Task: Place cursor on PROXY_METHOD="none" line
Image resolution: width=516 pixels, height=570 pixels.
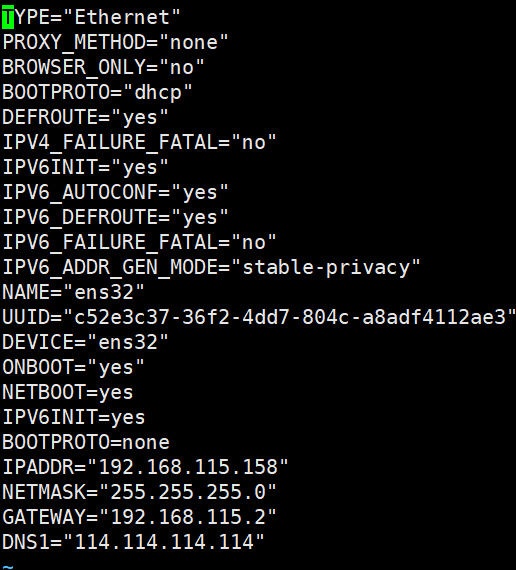Action: point(115,42)
